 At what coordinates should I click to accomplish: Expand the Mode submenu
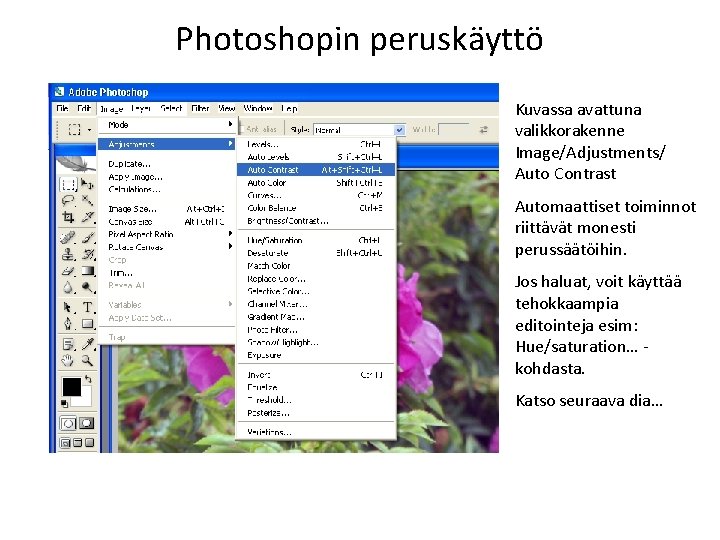tap(168, 124)
